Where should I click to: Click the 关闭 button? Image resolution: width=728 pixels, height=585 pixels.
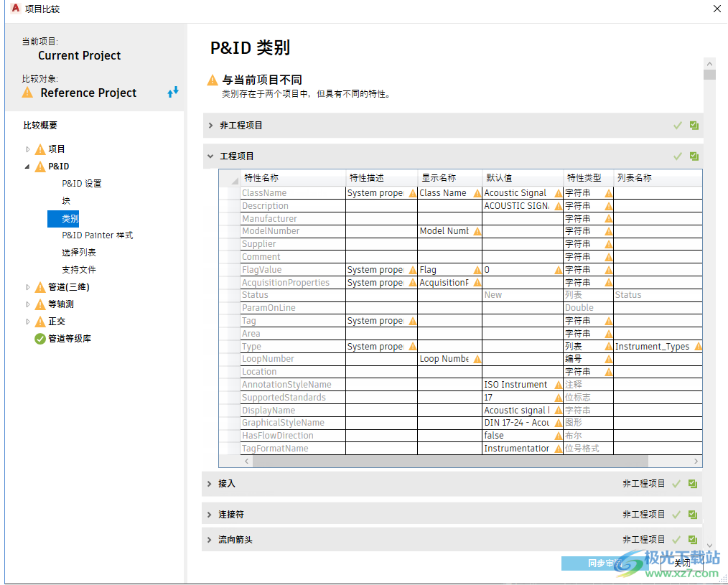tap(682, 563)
